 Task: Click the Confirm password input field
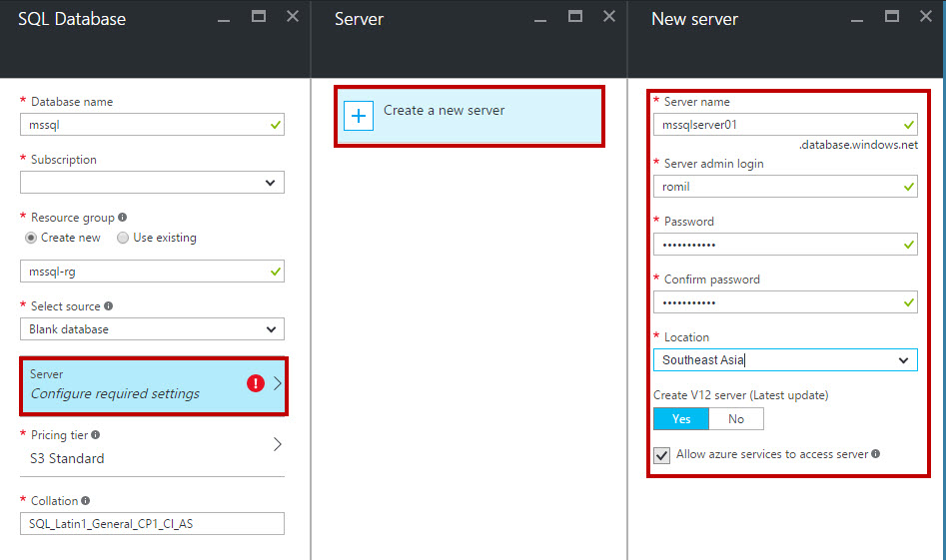point(785,302)
